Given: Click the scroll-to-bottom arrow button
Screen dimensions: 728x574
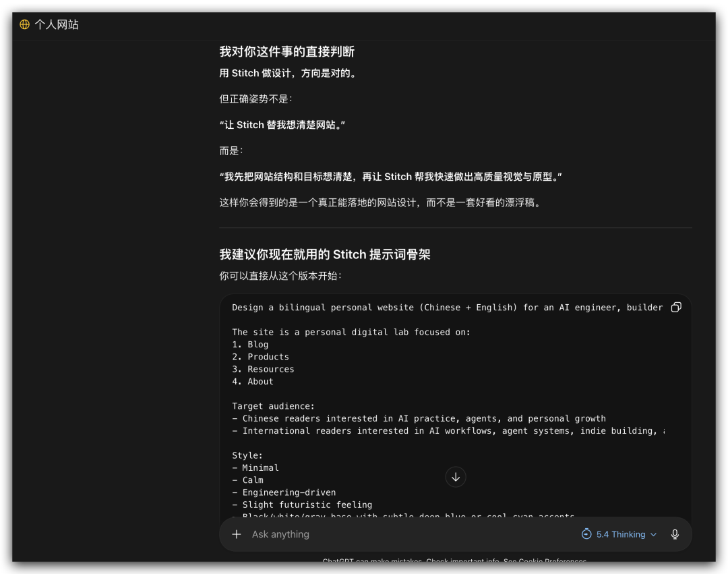Looking at the screenshot, I should (x=456, y=477).
